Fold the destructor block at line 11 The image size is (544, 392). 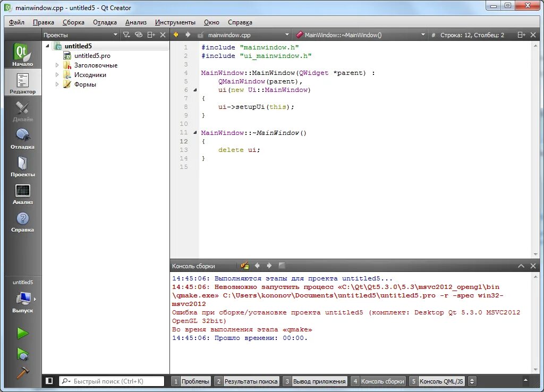(x=195, y=132)
